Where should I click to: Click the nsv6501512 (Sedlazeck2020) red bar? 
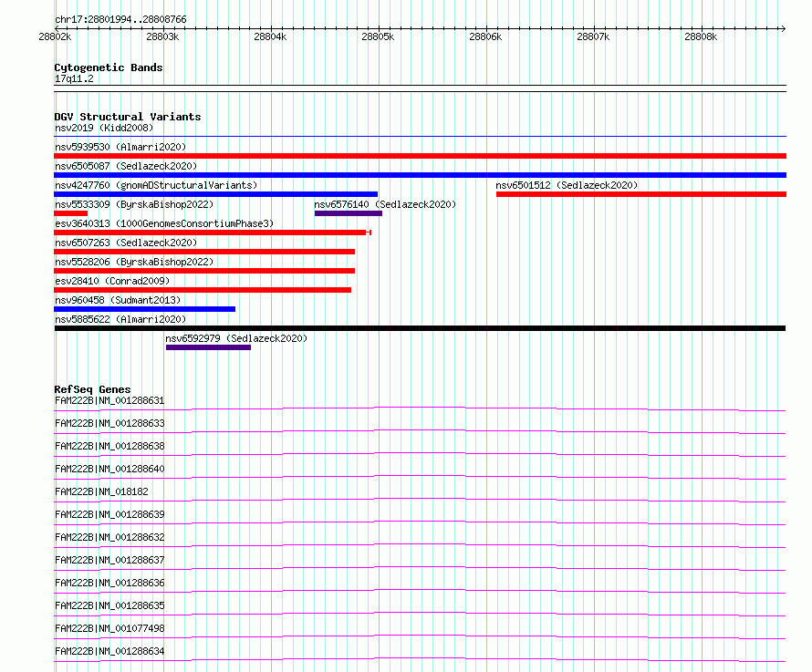(x=641, y=194)
